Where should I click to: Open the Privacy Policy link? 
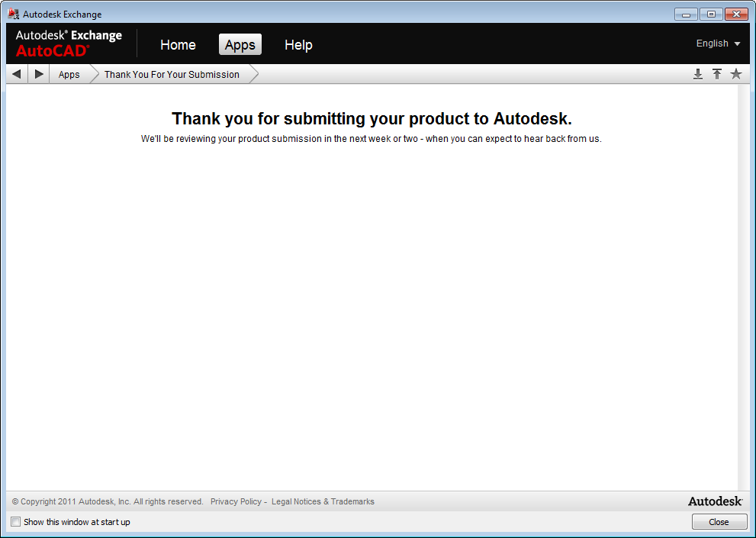click(x=236, y=501)
